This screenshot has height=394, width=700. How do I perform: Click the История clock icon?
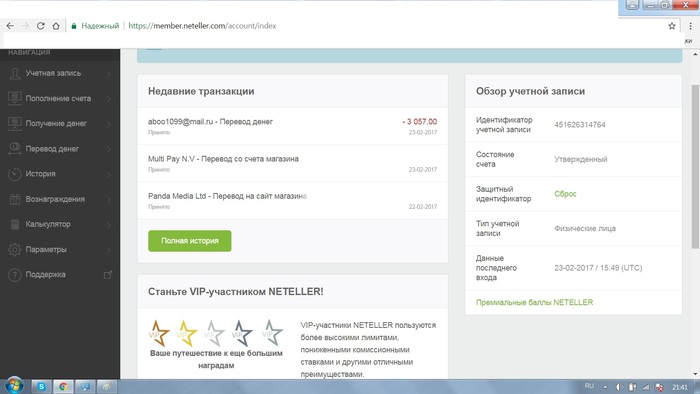15,174
